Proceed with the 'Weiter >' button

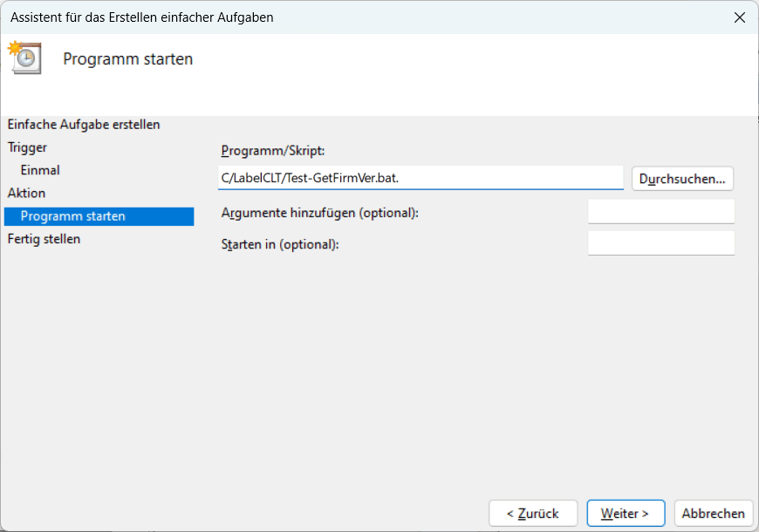626,514
